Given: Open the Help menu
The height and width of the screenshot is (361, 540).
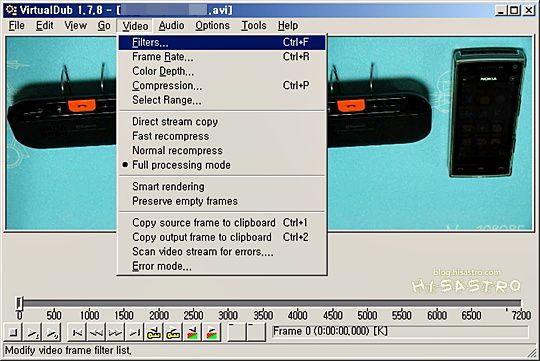Looking at the screenshot, I should tap(288, 26).
